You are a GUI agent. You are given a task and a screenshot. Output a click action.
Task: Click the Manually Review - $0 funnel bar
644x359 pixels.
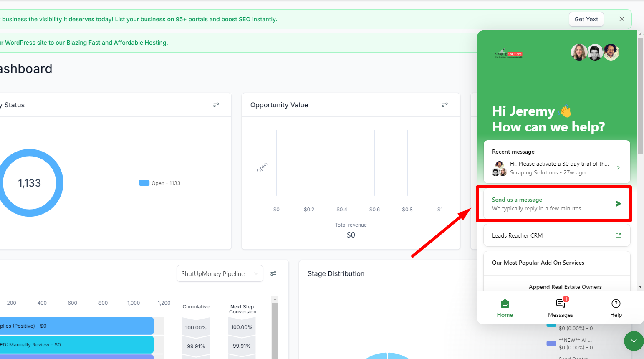pyautogui.click(x=77, y=345)
